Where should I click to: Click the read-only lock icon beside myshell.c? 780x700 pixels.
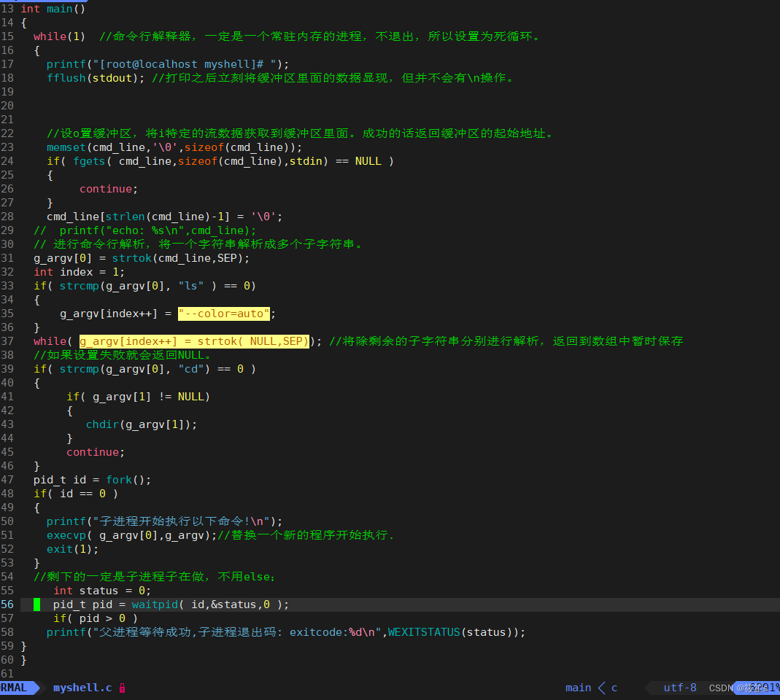(122, 688)
